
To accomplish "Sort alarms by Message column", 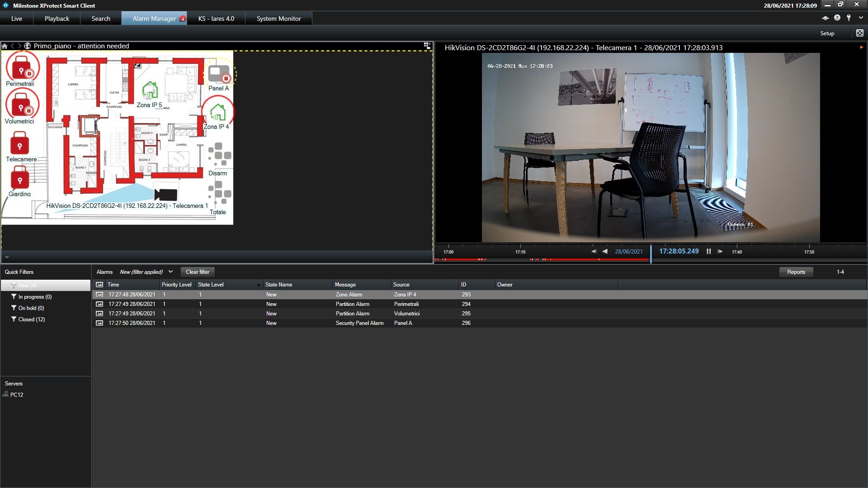I will click(x=362, y=285).
